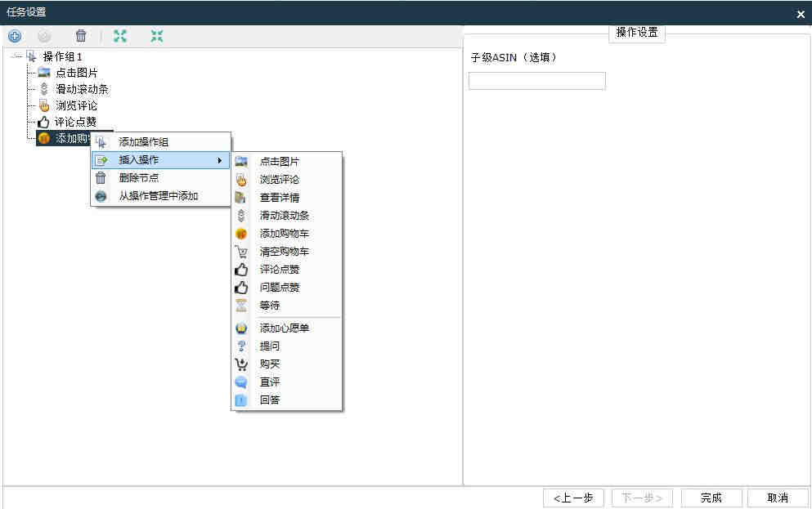Click the thumbs-up icon beside 问题点赞
This screenshot has width=812, height=509.
pos(241,287)
